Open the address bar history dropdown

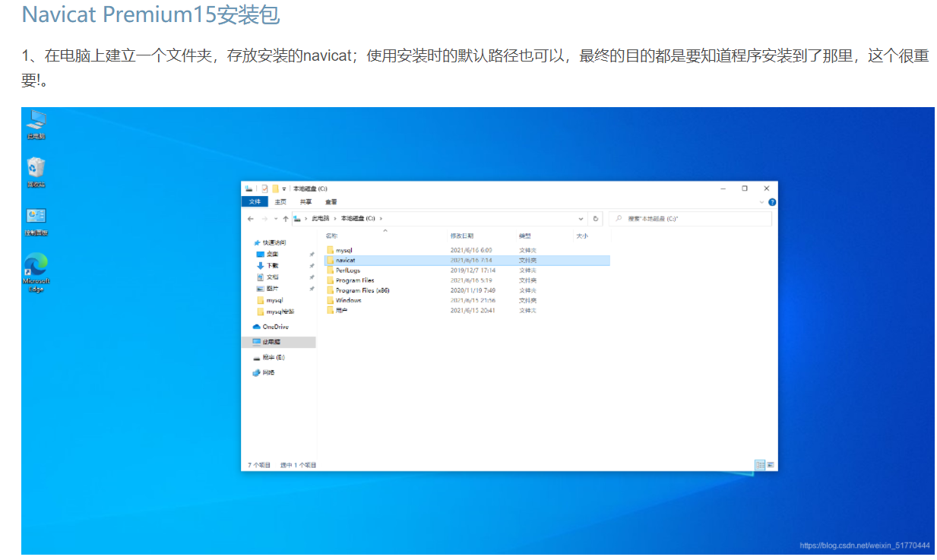tap(581, 218)
